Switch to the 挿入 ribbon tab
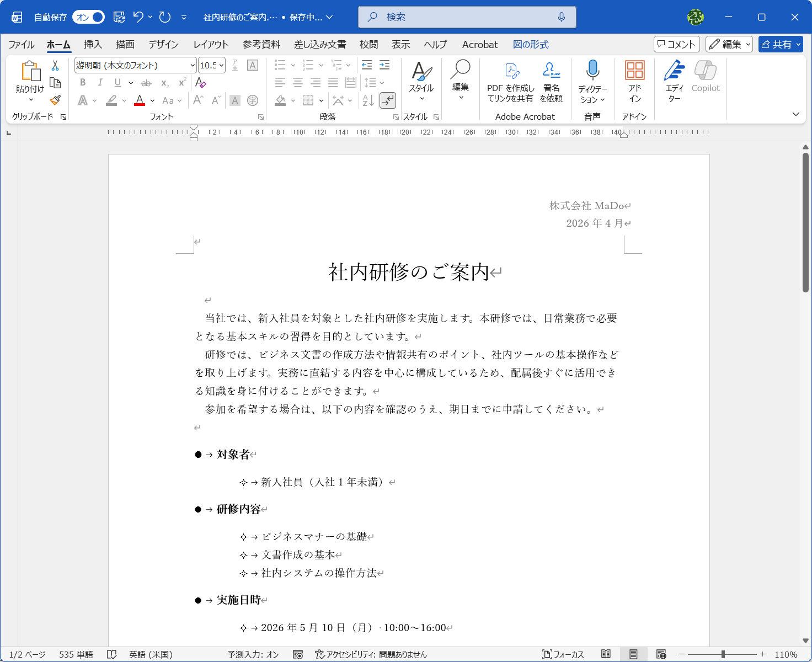Screen dimensions: 812x662 tap(92, 45)
